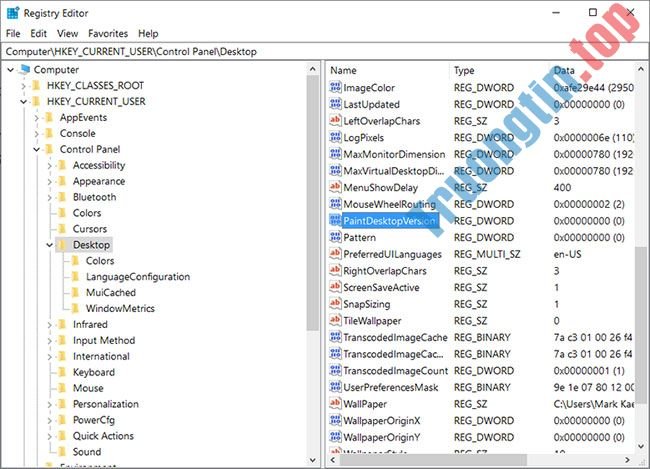Click the MenuShowDelay string icon
Image resolution: width=650 pixels, height=469 pixels.
pyautogui.click(x=335, y=187)
